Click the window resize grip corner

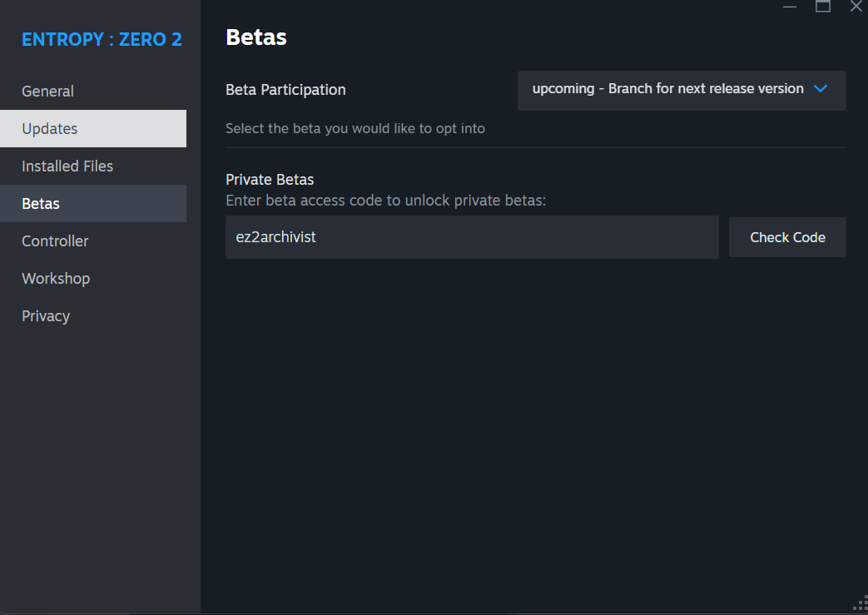(x=861, y=607)
